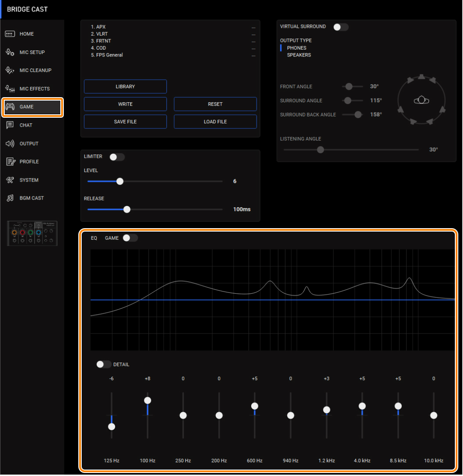Click the Output speaker icon
Image resolution: width=463 pixels, height=476 pixels.
(10, 143)
